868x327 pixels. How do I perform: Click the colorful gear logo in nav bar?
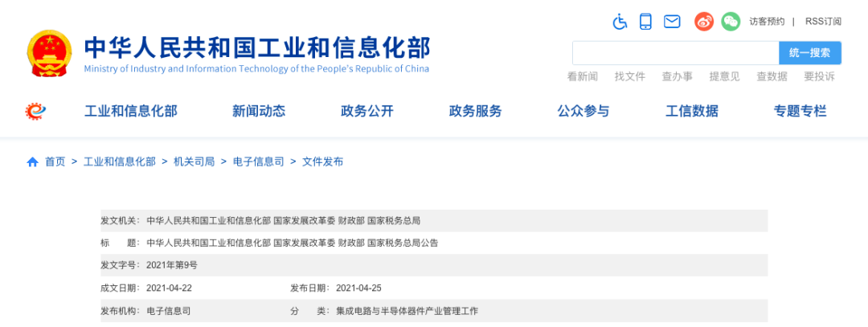35,111
